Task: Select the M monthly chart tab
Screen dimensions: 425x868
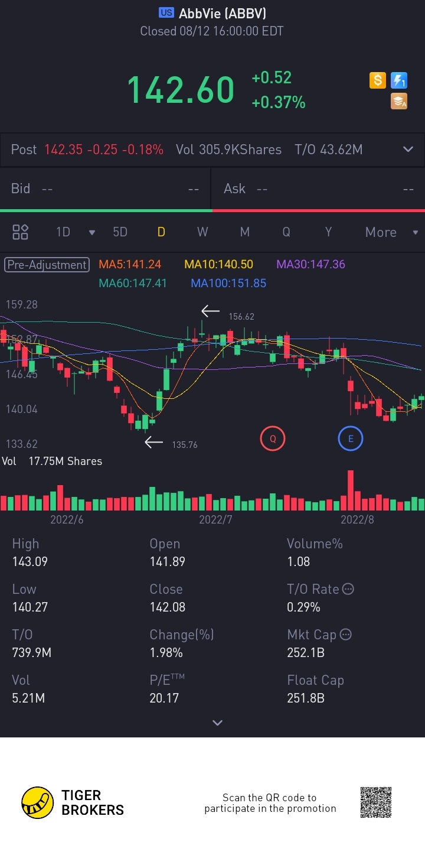Action: point(244,232)
